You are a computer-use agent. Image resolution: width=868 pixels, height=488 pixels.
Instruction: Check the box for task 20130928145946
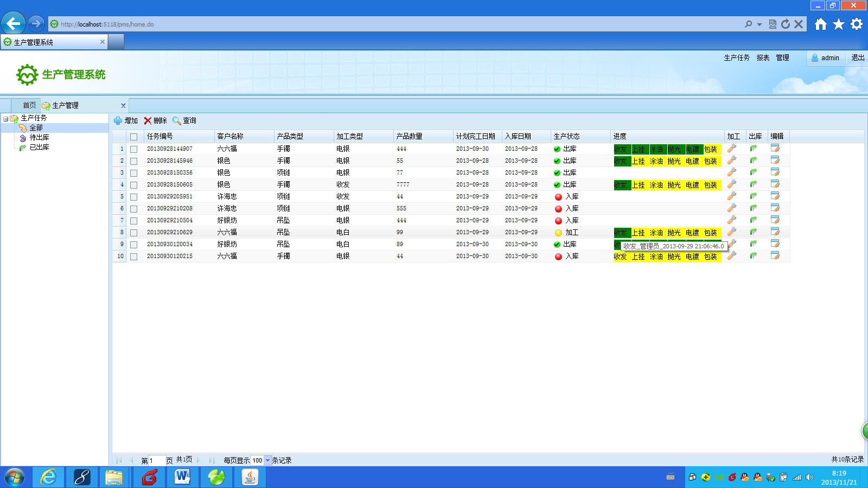tap(133, 161)
